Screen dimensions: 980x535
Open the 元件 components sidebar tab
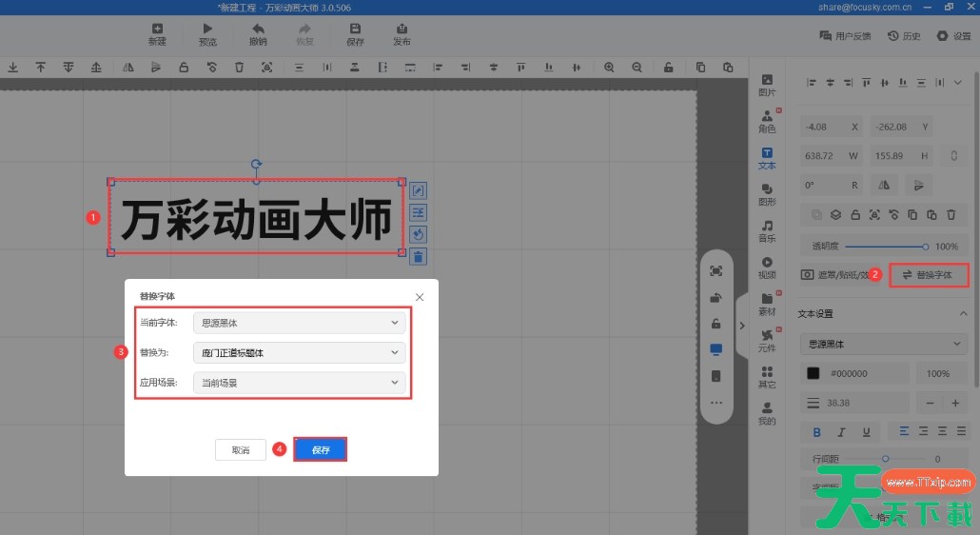coord(767,341)
